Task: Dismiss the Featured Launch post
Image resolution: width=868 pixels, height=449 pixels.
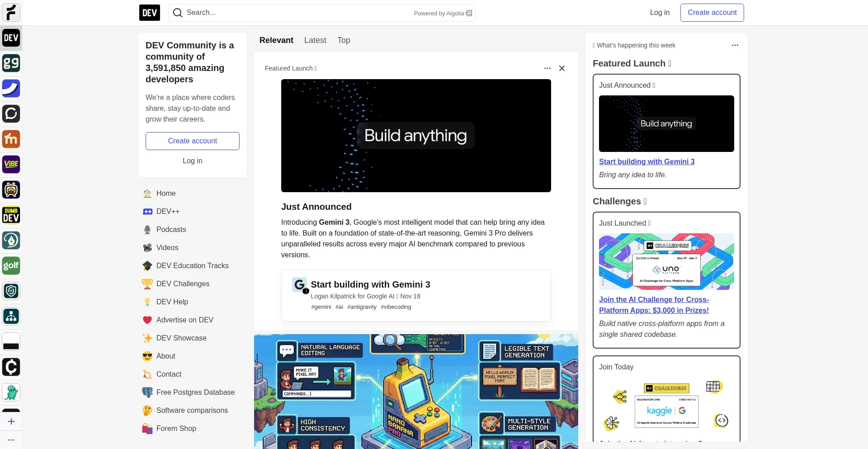Action: click(x=562, y=68)
